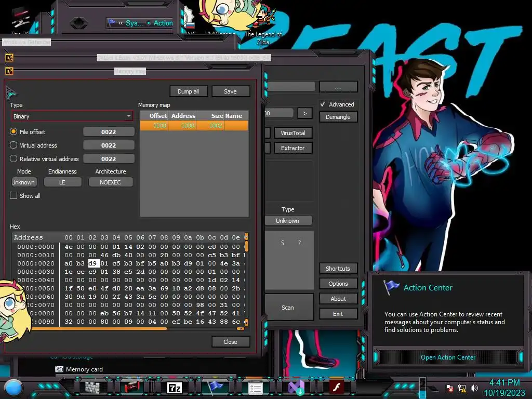Viewport: 532px width, 399px height.
Task: Click the hex view vertical scrollbar
Action: coord(246,279)
